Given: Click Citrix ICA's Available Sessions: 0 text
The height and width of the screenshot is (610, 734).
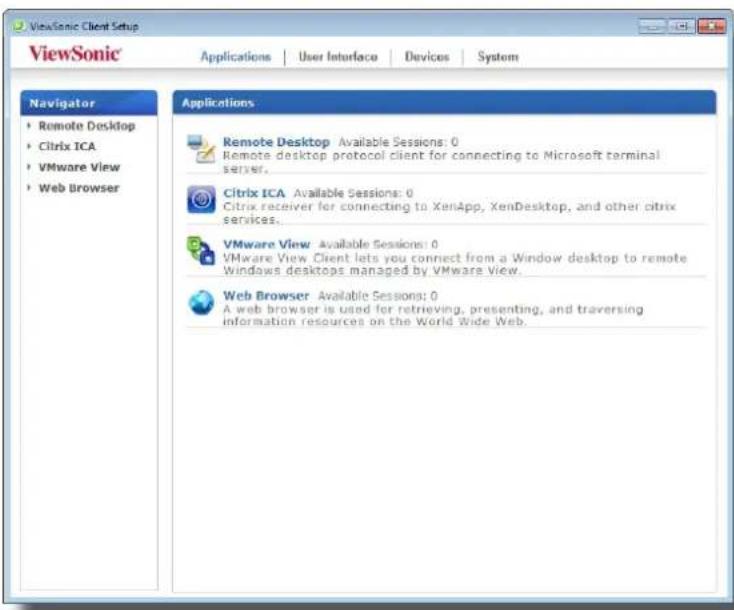Looking at the screenshot, I should [353, 193].
